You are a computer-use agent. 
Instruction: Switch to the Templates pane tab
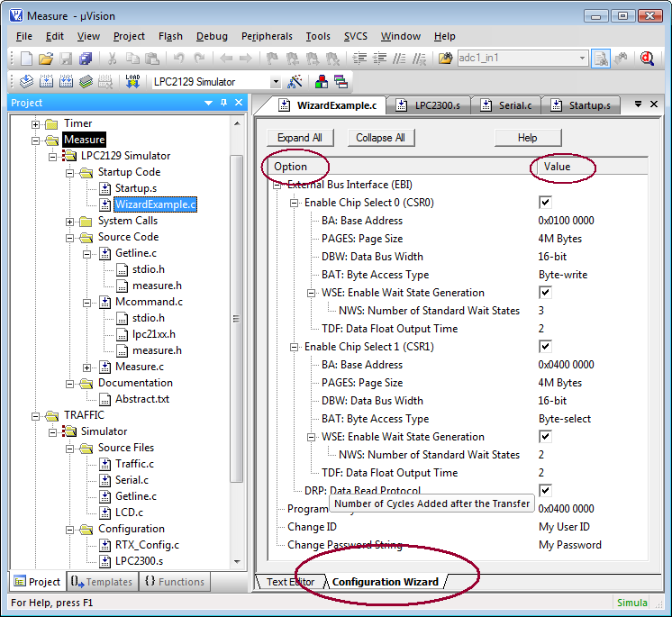[x=103, y=582]
